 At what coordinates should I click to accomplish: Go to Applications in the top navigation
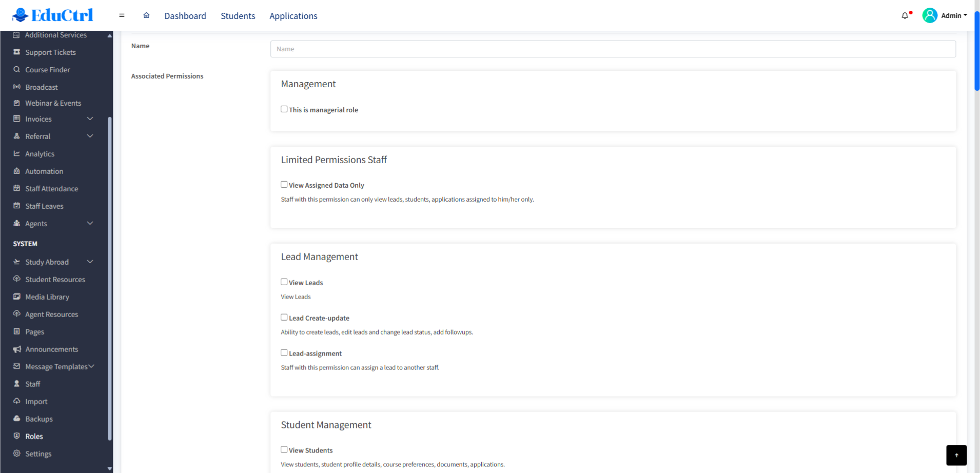(293, 16)
